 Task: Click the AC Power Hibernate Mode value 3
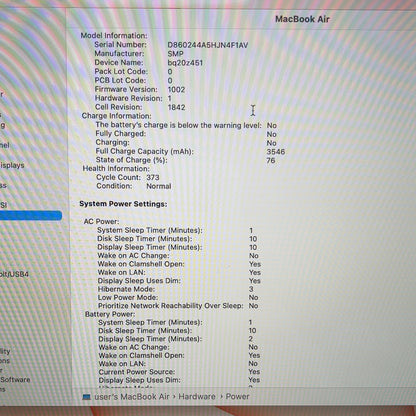pos(251,289)
